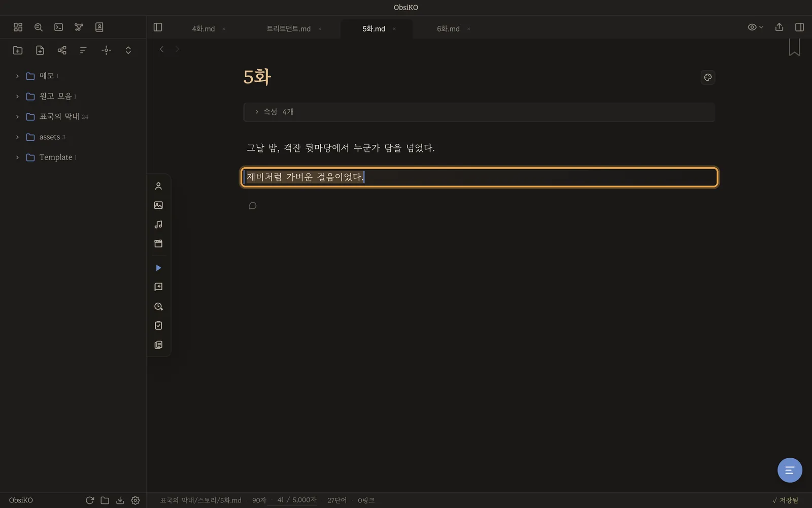The height and width of the screenshot is (508, 812).
Task: Click the highlighted paragraph 제비처럼 가벼운 걸음이었다
Action: 479,177
